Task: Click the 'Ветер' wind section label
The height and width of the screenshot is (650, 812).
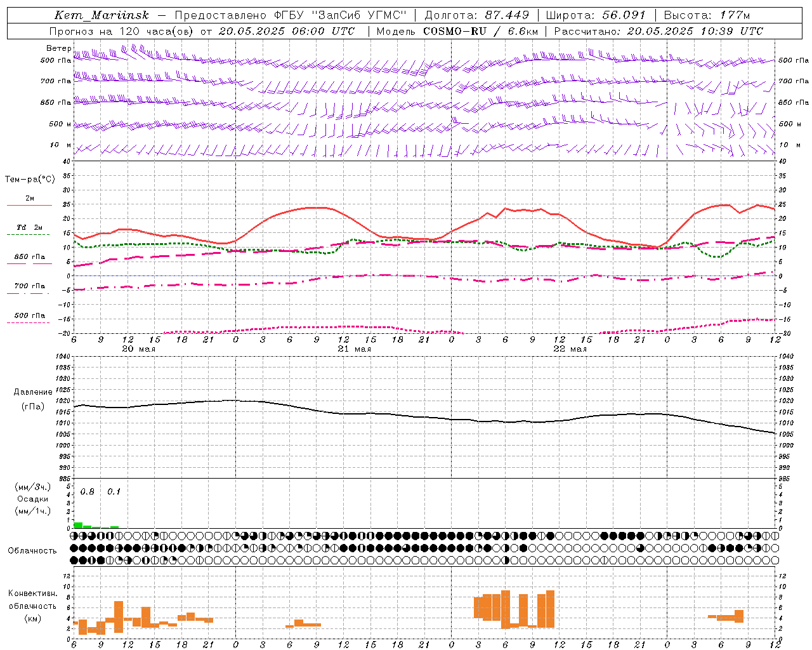Action: click(58, 48)
